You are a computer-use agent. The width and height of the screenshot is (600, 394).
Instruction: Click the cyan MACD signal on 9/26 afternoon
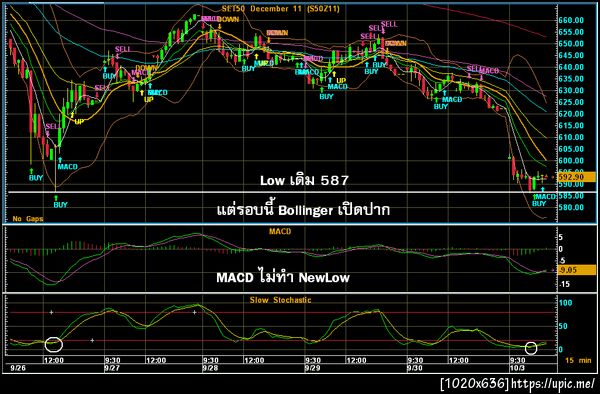tap(67, 166)
